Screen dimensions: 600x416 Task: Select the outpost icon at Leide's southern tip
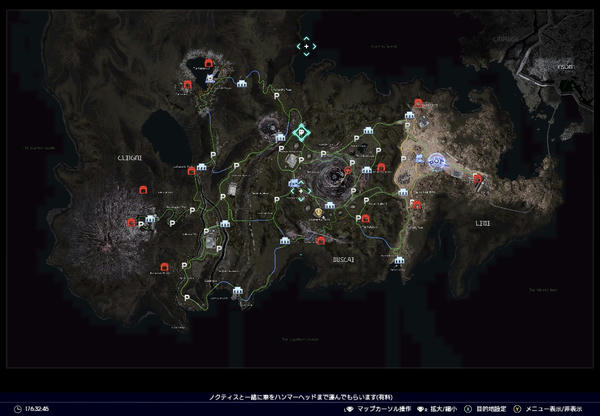pos(399,260)
